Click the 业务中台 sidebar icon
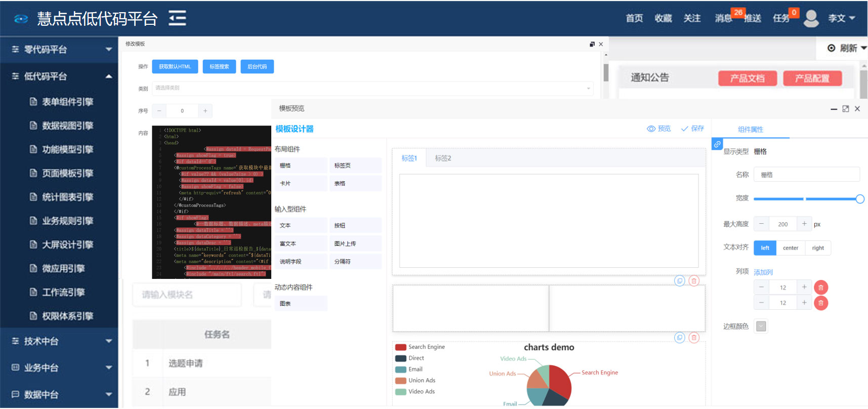This screenshot has height=409, width=868. (15, 367)
